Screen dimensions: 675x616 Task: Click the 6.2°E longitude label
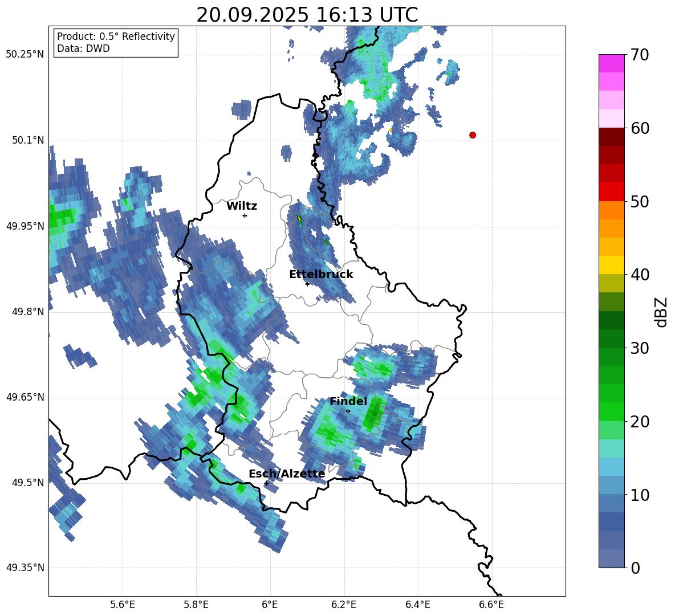pyautogui.click(x=344, y=605)
